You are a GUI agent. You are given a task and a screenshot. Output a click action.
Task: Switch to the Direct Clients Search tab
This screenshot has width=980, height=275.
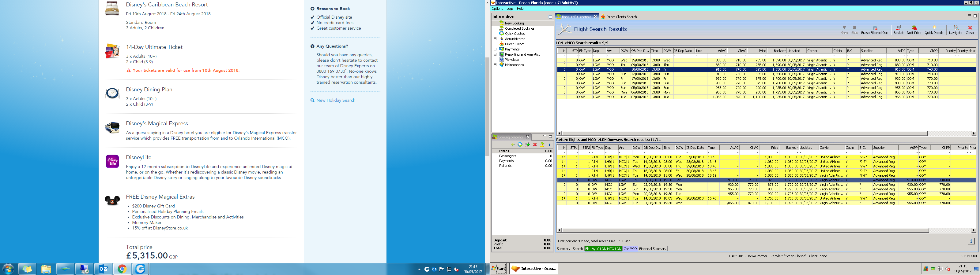coord(621,17)
